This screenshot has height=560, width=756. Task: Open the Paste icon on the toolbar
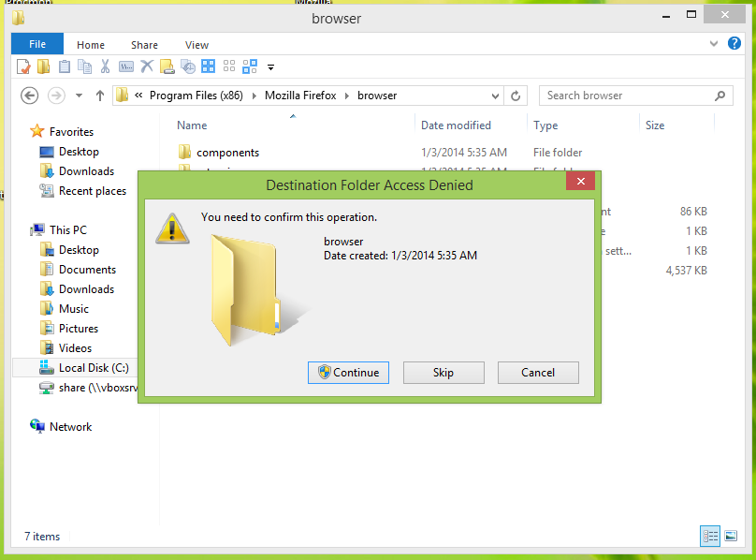click(65, 66)
